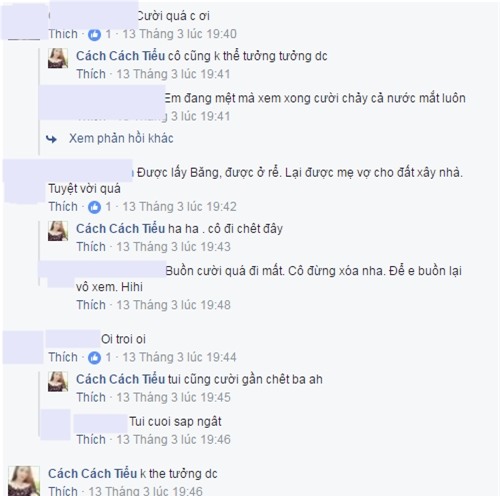The height and width of the screenshot is (496, 500).
Task: Like the 'Tui cuoi sap ngất' reply
Action: tap(91, 439)
